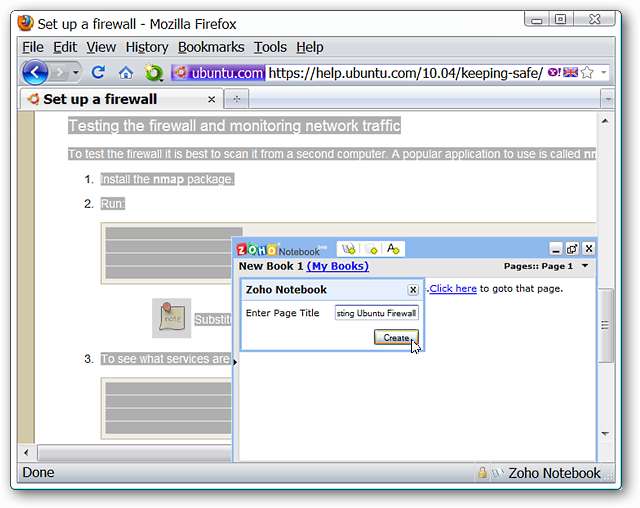
Task: Click 'Install the nmap package' text
Action: click(167, 179)
